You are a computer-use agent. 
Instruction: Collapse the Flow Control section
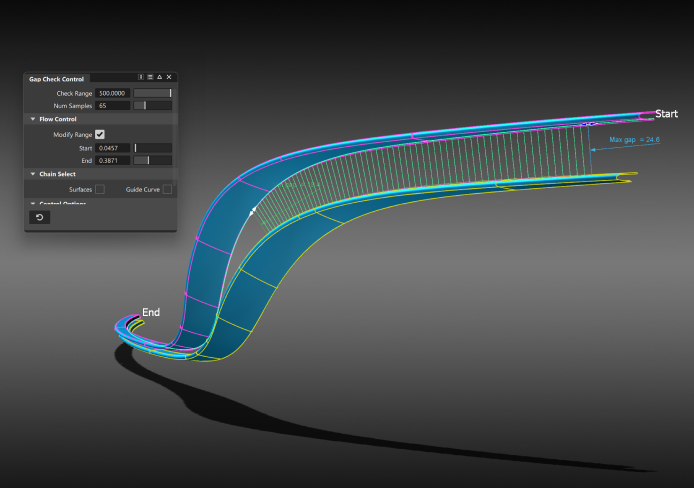[33, 119]
